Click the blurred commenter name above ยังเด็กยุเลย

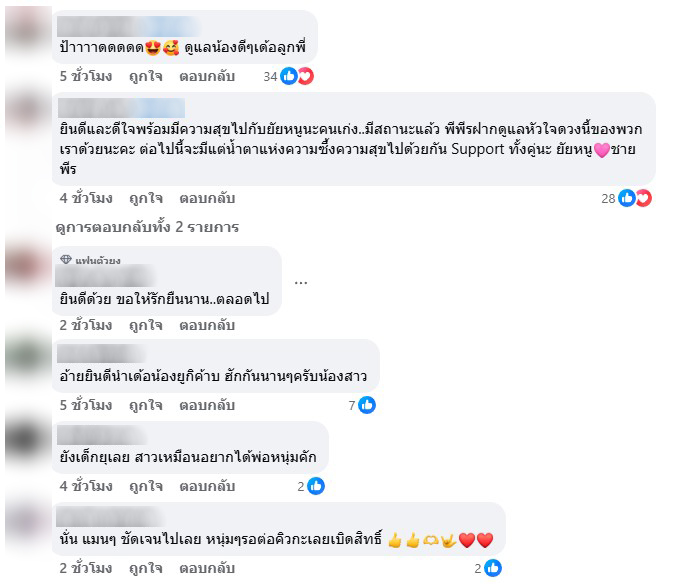pos(102,435)
